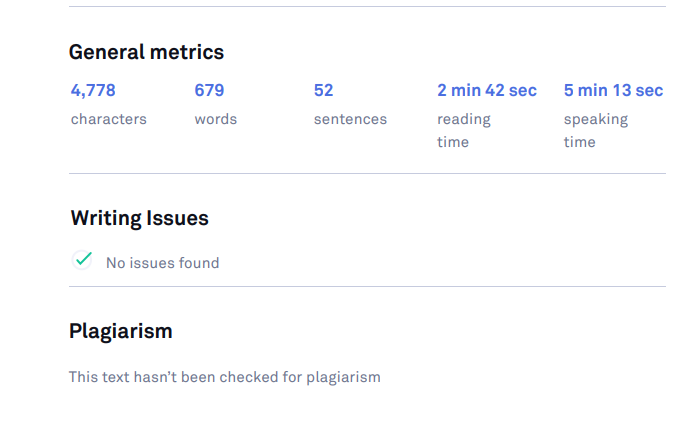Click the 'words' label
693x429 pixels.
216,119
